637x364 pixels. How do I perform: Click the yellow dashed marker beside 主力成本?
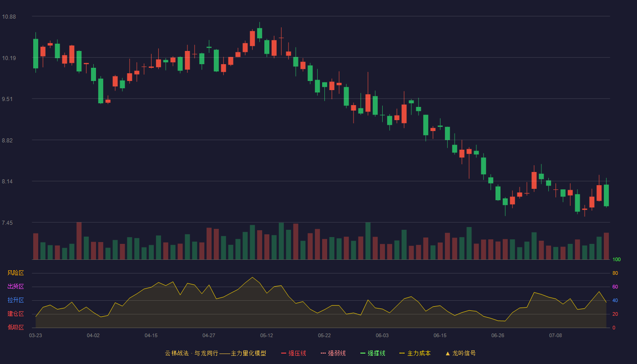point(402,354)
